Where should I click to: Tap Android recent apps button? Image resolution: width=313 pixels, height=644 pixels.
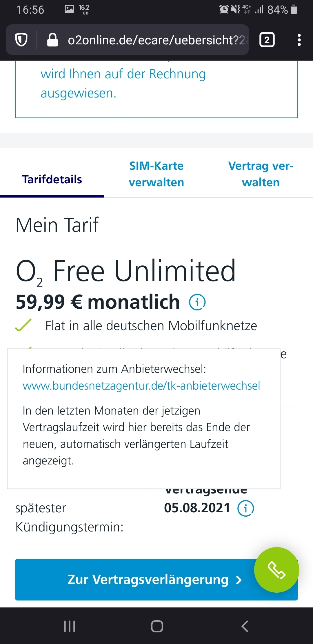(70, 626)
